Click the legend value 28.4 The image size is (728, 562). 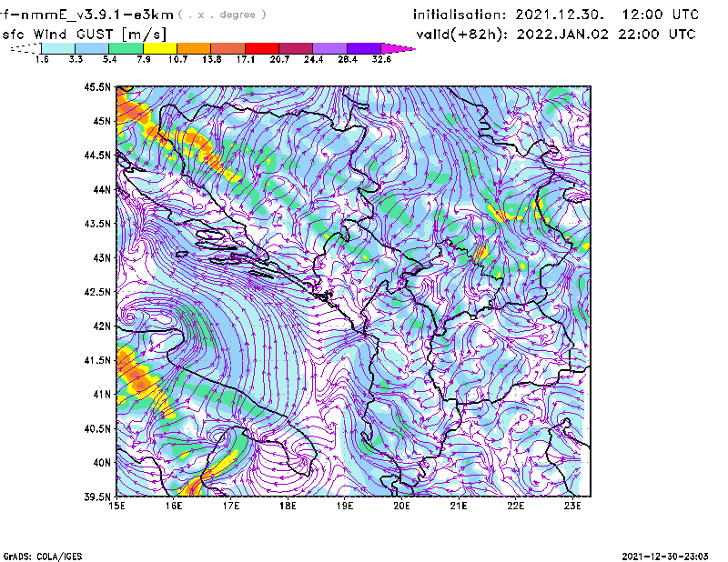click(x=348, y=59)
